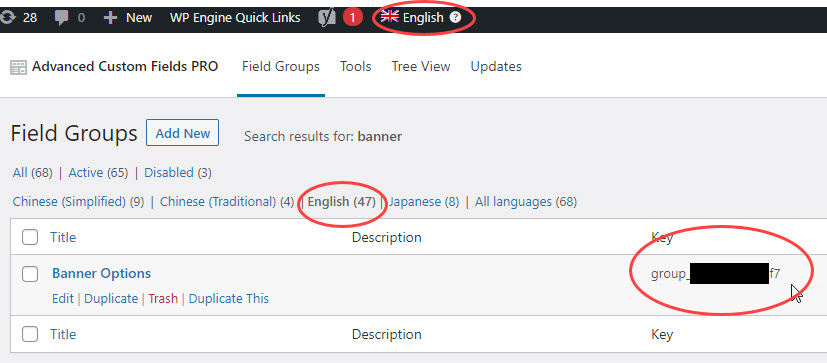827x363 pixels.
Task: Click the Advanced Custom Fields PRO logo icon
Action: 18,67
